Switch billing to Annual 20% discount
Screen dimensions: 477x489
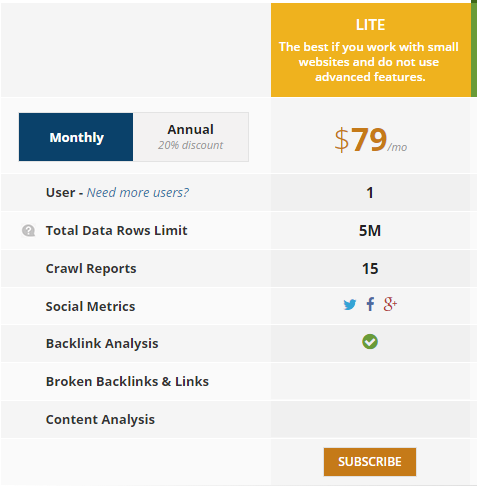click(x=191, y=137)
